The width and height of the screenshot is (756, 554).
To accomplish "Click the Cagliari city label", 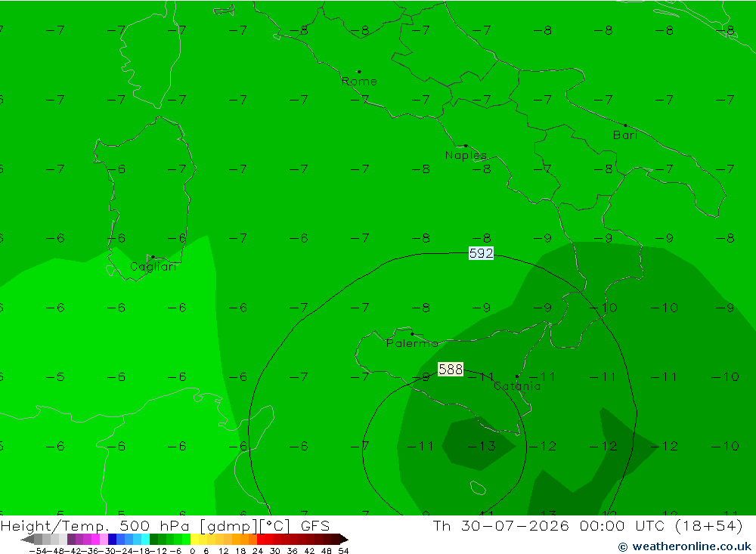I will pos(153,267).
